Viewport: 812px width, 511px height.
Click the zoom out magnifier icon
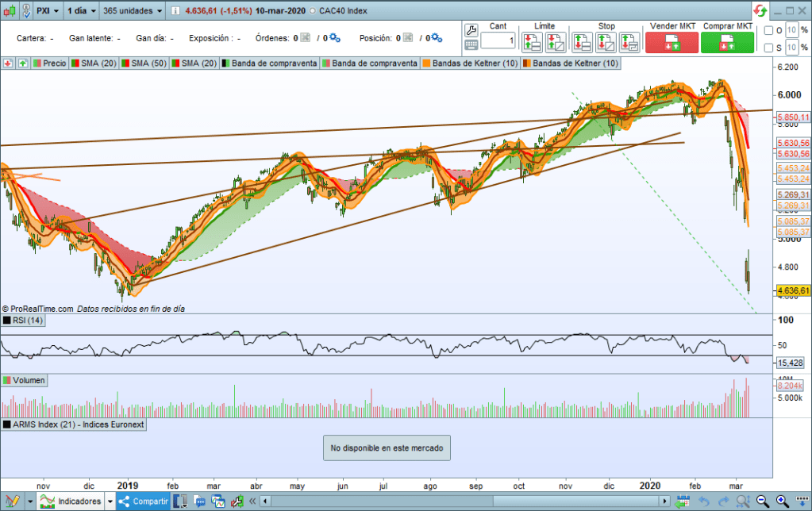762,501
